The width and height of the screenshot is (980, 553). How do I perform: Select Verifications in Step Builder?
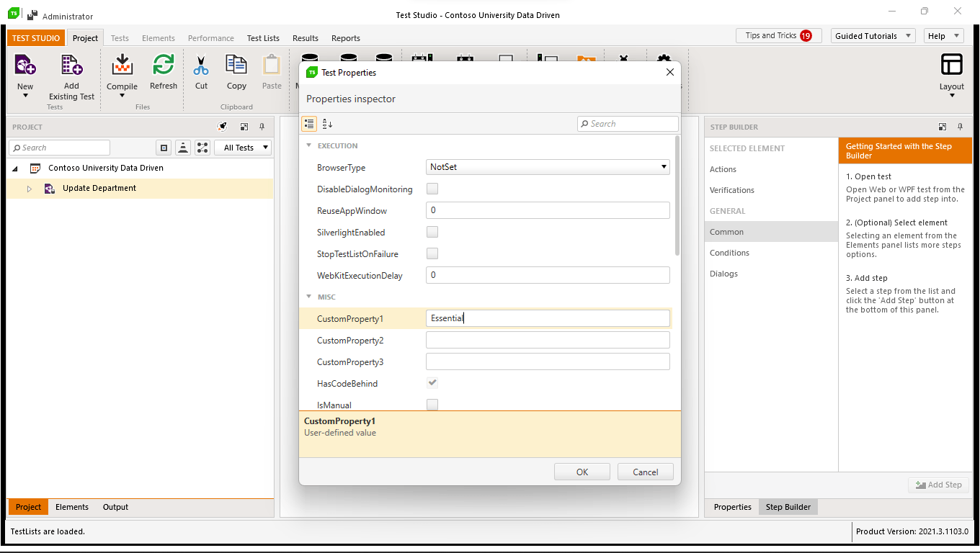[x=771, y=190]
